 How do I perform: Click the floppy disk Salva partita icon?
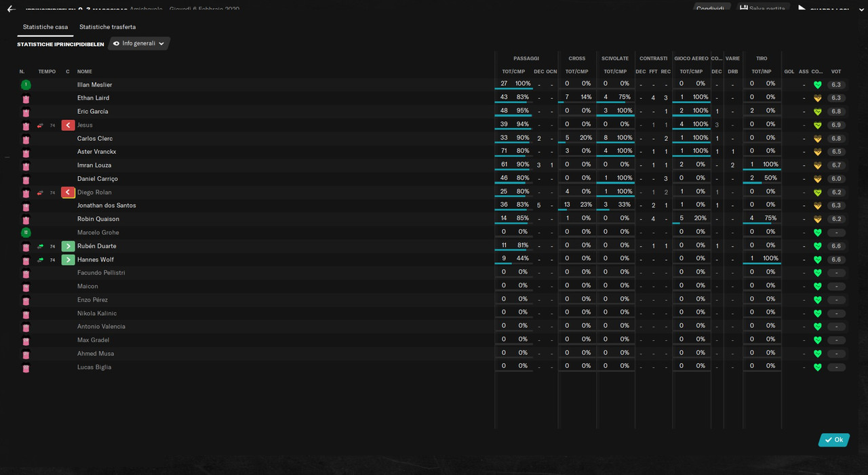tap(744, 9)
